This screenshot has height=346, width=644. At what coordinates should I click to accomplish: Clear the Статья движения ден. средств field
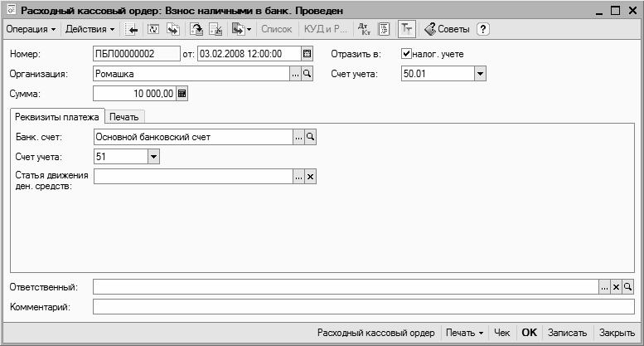(x=311, y=177)
